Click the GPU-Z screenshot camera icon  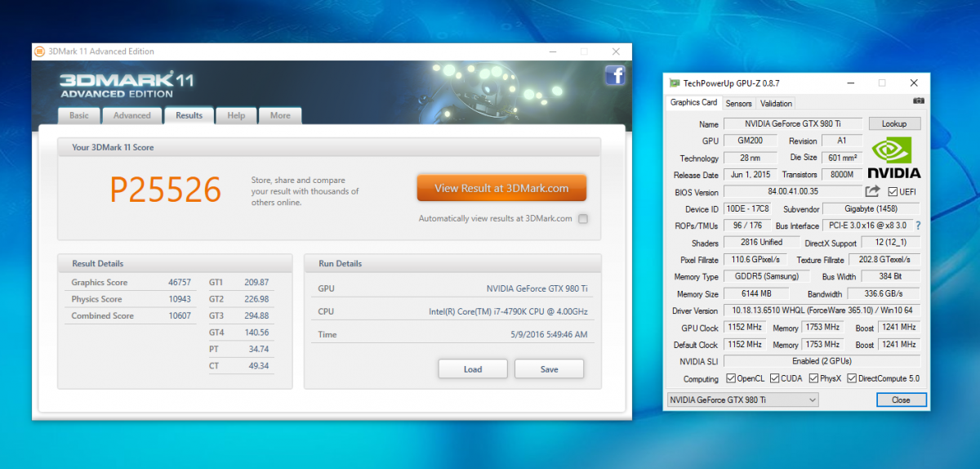coord(919,101)
